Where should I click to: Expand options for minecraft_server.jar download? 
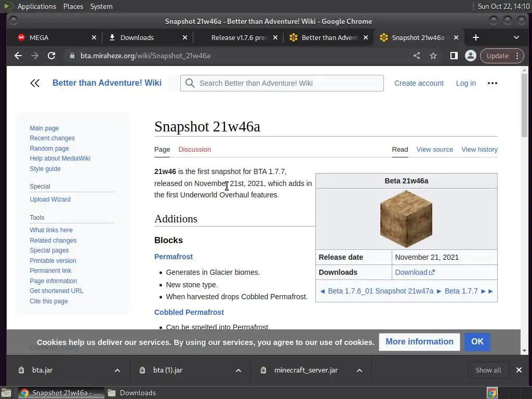(360, 370)
